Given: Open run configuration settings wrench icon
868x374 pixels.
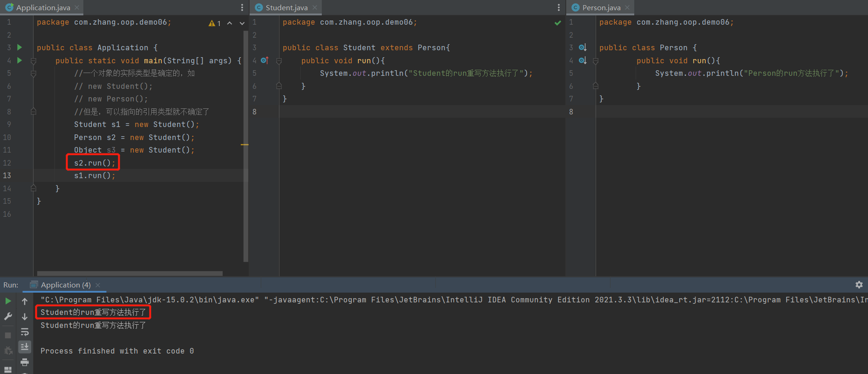Looking at the screenshot, I should pos(8,316).
